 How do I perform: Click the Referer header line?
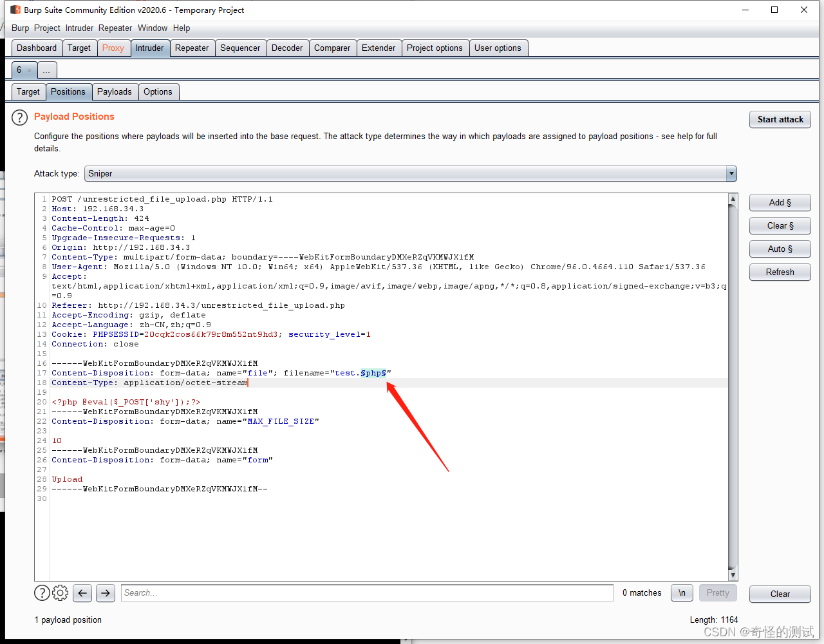coord(198,306)
